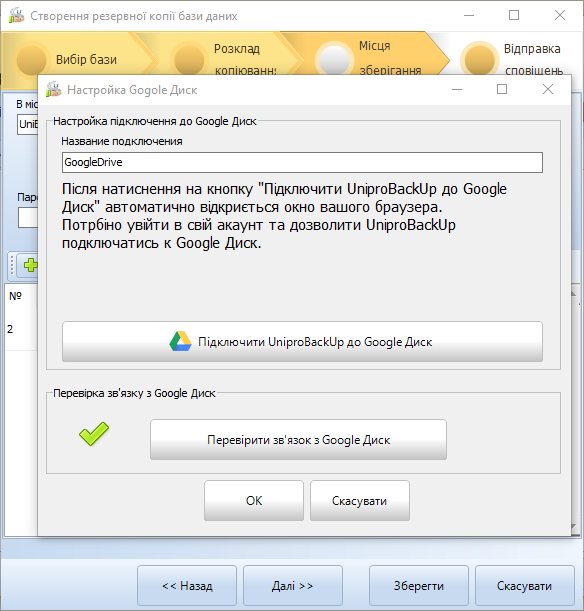Confirm with the OK button
This screenshot has width=584, height=611.
(254, 500)
